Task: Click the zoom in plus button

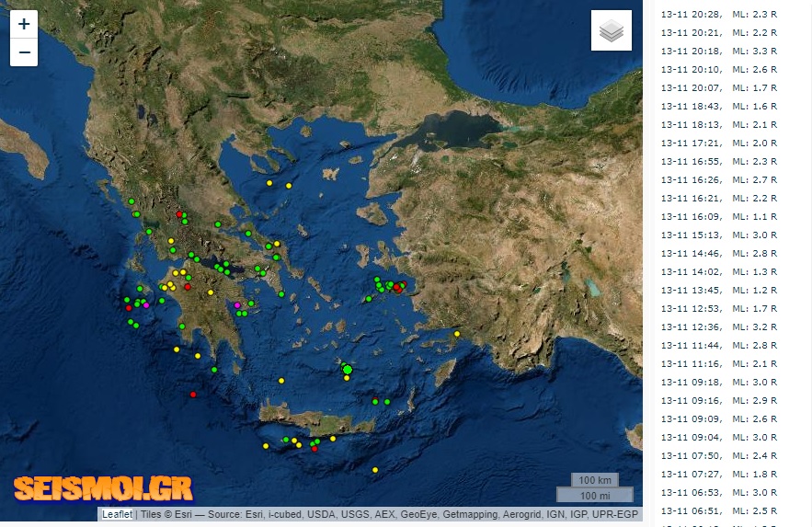Action: 24,25
